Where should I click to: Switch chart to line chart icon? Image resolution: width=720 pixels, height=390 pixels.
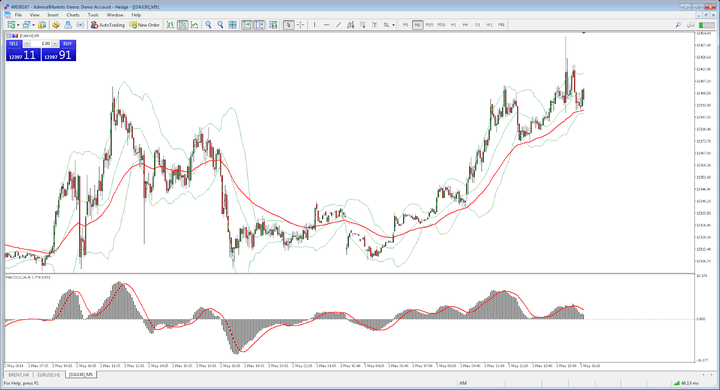tap(195, 25)
